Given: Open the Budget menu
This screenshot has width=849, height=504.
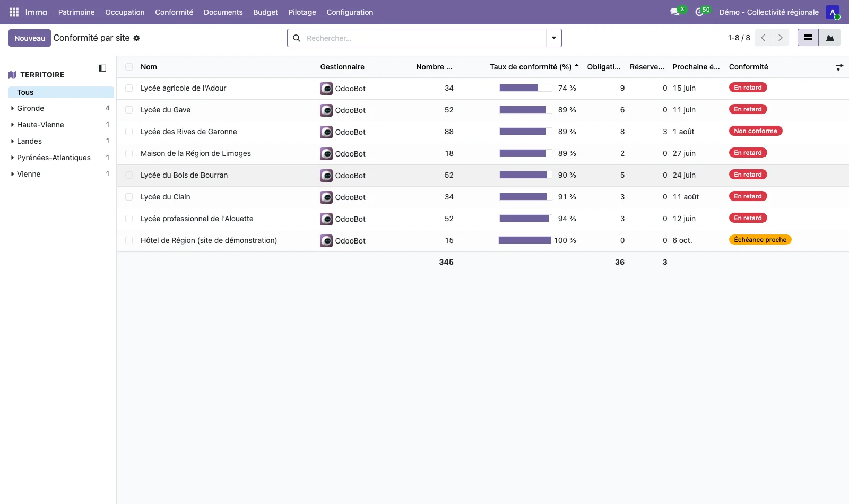Looking at the screenshot, I should [x=265, y=12].
